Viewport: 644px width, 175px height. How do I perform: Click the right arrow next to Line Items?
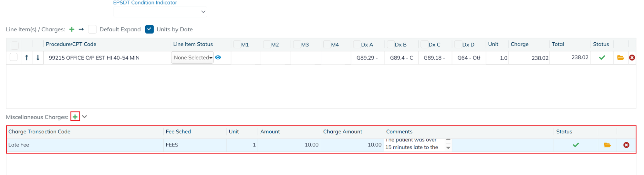click(81, 29)
